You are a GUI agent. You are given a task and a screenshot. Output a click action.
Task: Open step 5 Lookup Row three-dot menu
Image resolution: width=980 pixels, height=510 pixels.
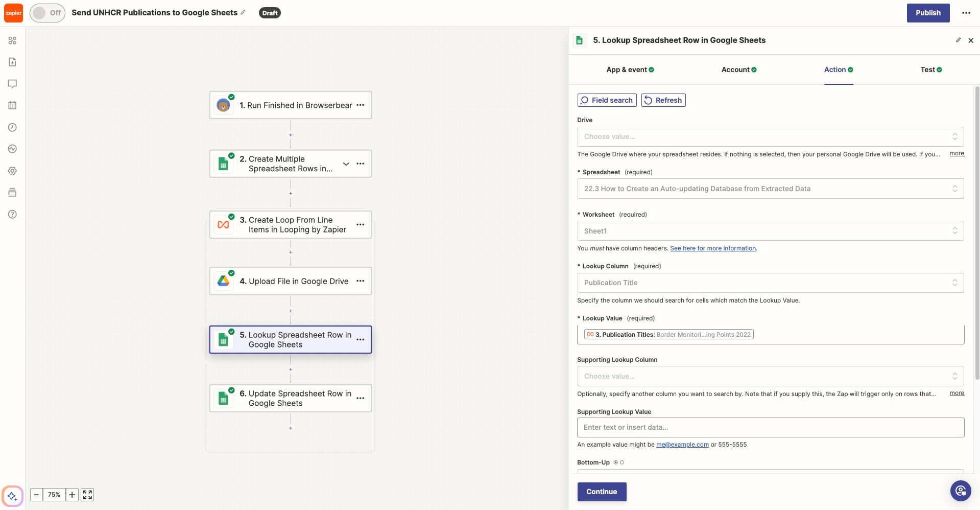[x=361, y=340]
